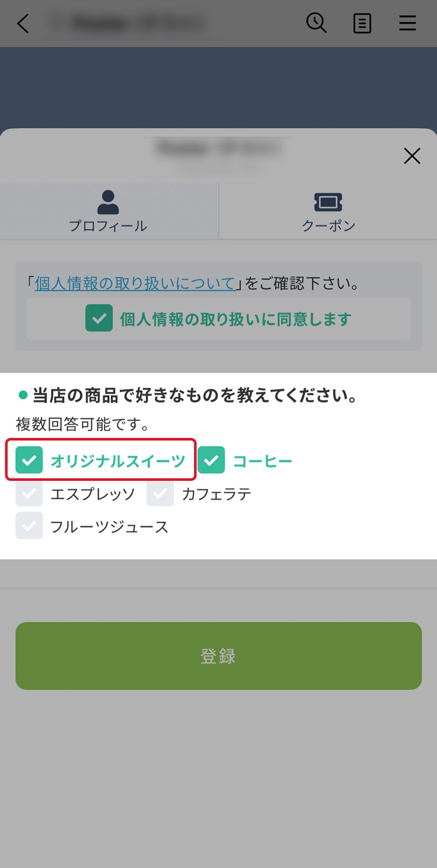Tap the コーヒー label text

pos(263,461)
